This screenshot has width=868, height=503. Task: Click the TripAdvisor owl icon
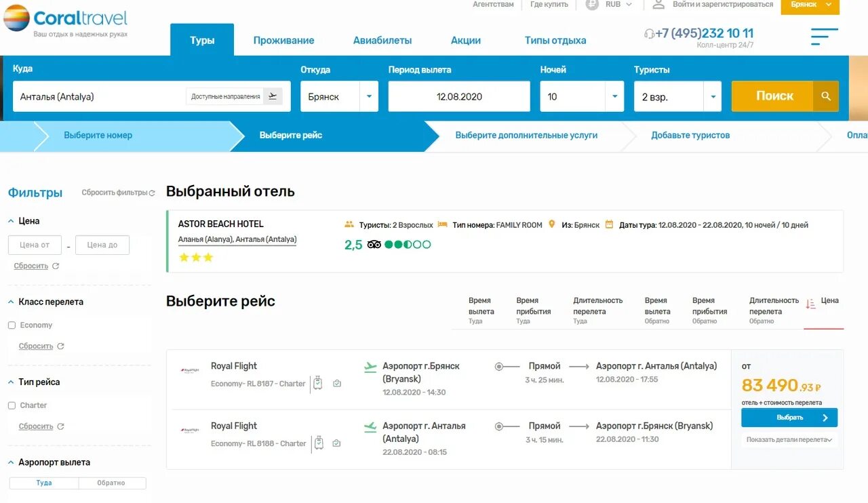374,245
